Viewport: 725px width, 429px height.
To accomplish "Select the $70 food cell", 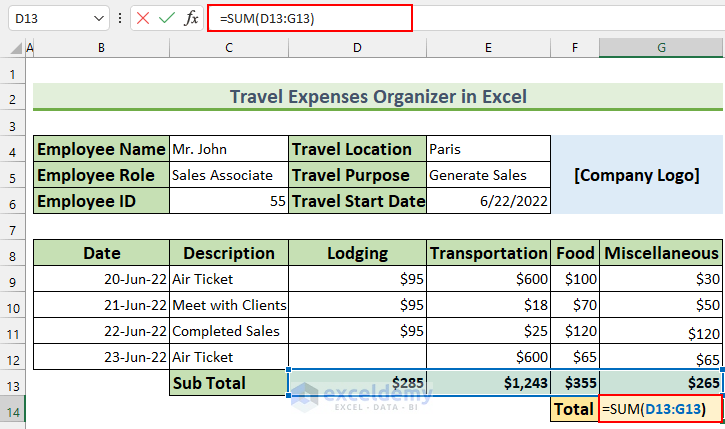I will (575, 305).
